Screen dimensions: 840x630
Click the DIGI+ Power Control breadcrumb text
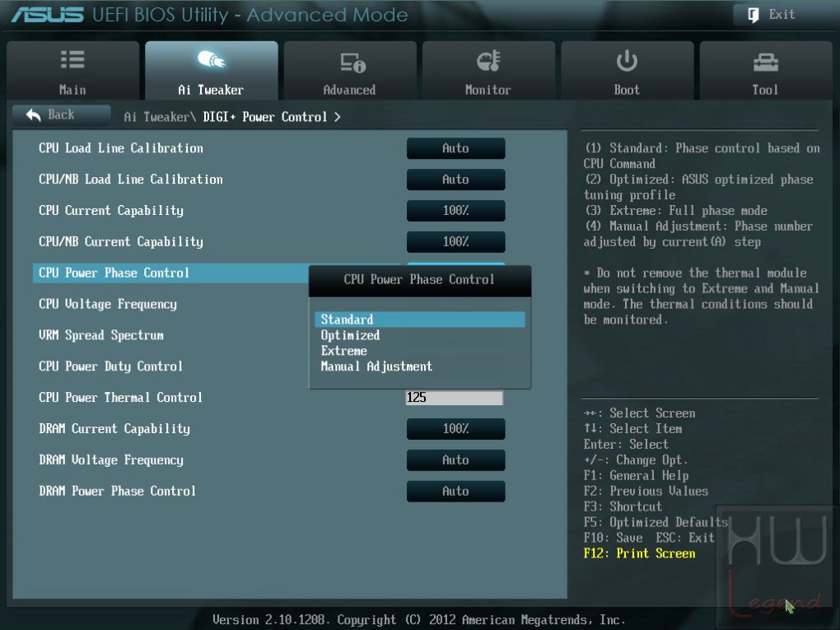(x=264, y=117)
